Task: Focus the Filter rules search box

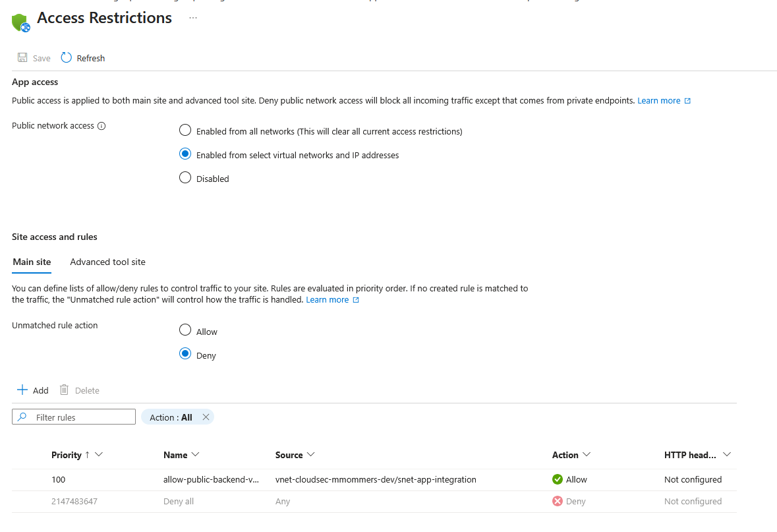Action: pyautogui.click(x=74, y=417)
